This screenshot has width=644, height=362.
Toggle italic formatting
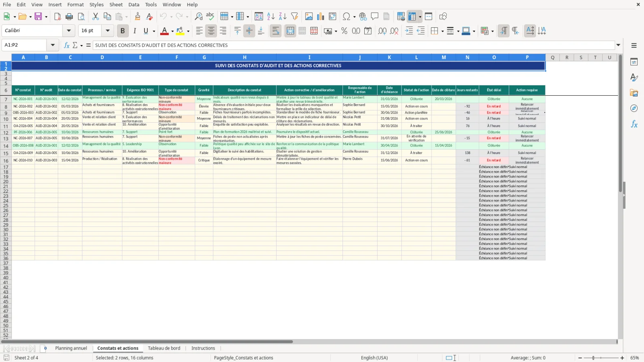[134, 31]
